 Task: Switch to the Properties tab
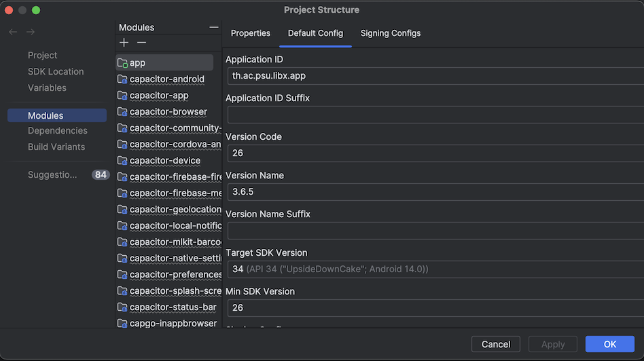click(251, 33)
